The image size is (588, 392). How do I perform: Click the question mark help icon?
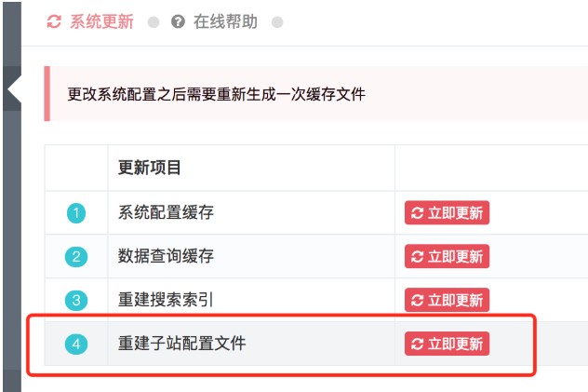pyautogui.click(x=178, y=21)
